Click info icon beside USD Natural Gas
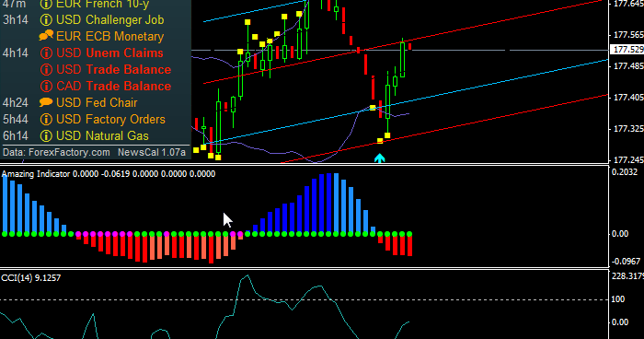644x339 pixels. click(46, 135)
